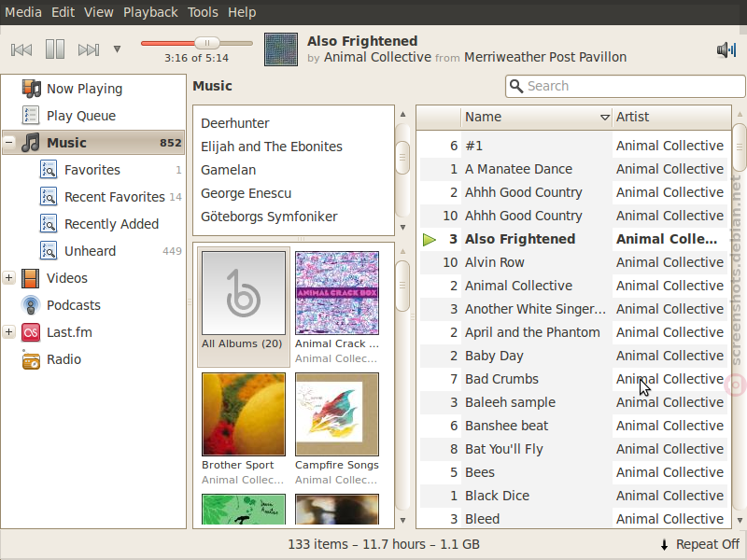The height and width of the screenshot is (560, 747).
Task: Click the album grid scrollbar handle
Action: pos(403,286)
